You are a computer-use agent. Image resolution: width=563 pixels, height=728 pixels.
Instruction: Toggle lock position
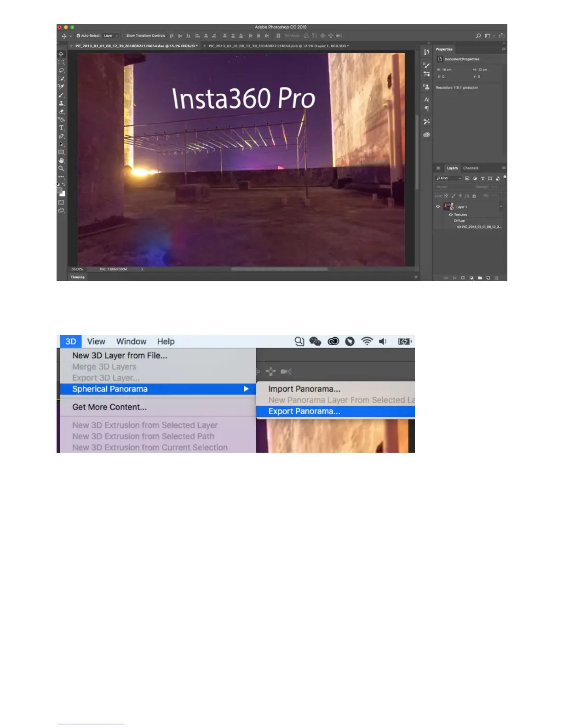coord(460,196)
